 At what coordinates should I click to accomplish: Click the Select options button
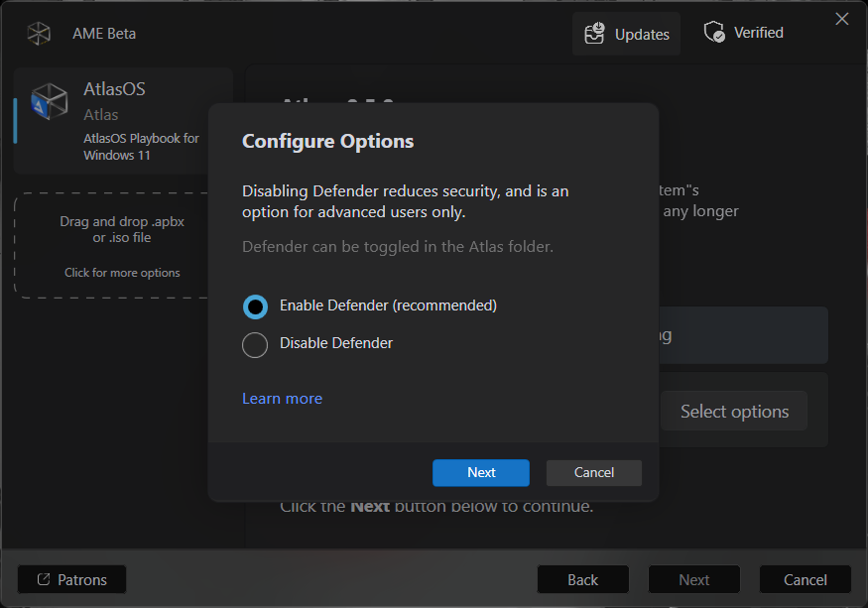coord(734,411)
